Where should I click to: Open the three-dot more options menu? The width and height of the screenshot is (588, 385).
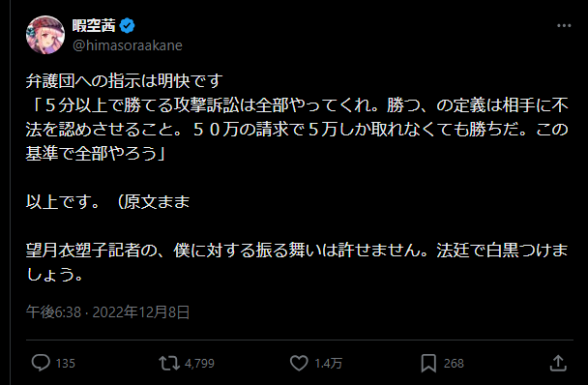coord(564,25)
